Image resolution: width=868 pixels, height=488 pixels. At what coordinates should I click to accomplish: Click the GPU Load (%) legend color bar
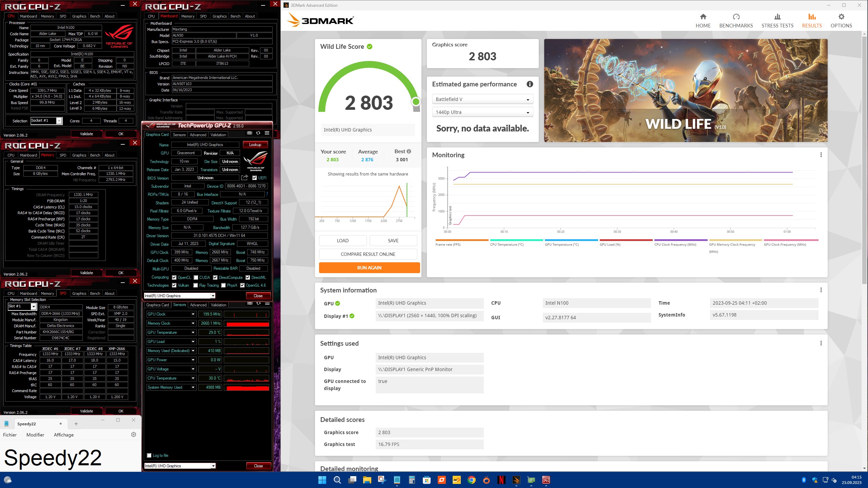coord(626,240)
